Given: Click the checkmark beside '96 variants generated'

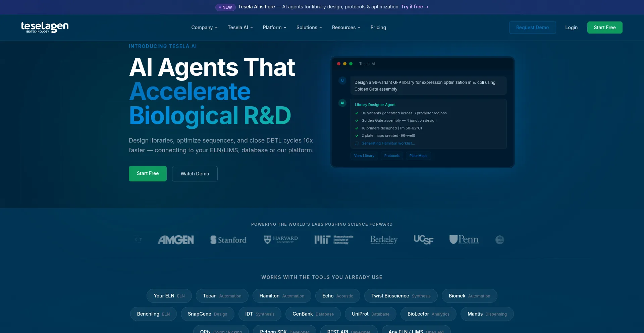Looking at the screenshot, I should (357, 113).
